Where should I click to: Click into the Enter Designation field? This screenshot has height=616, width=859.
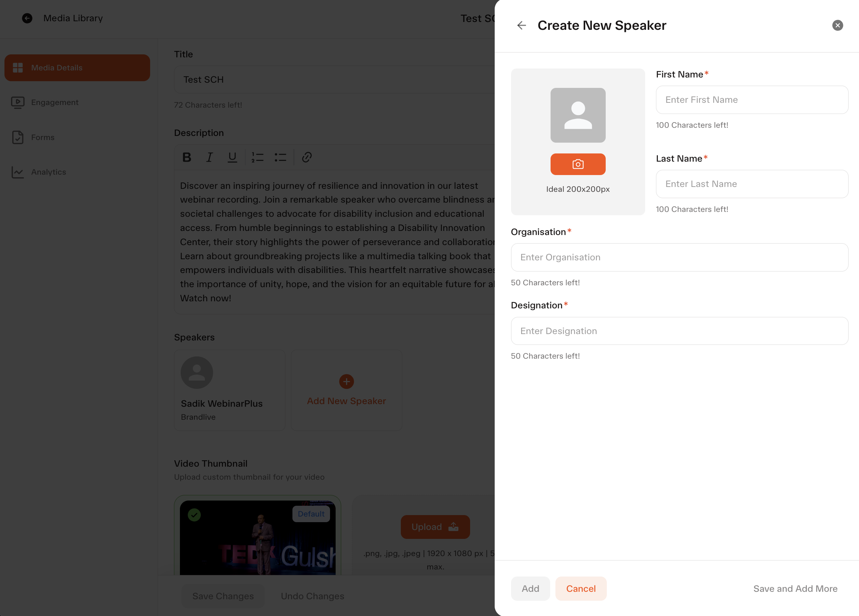[679, 330]
